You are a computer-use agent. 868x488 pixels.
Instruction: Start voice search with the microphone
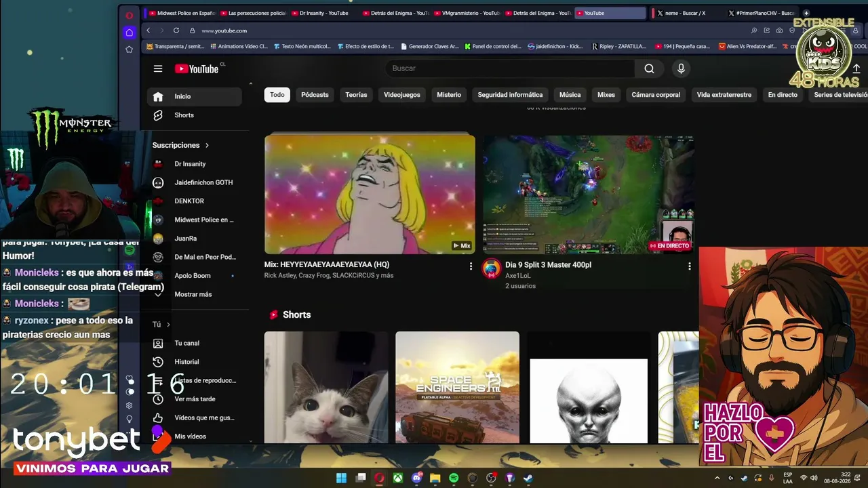click(x=681, y=68)
